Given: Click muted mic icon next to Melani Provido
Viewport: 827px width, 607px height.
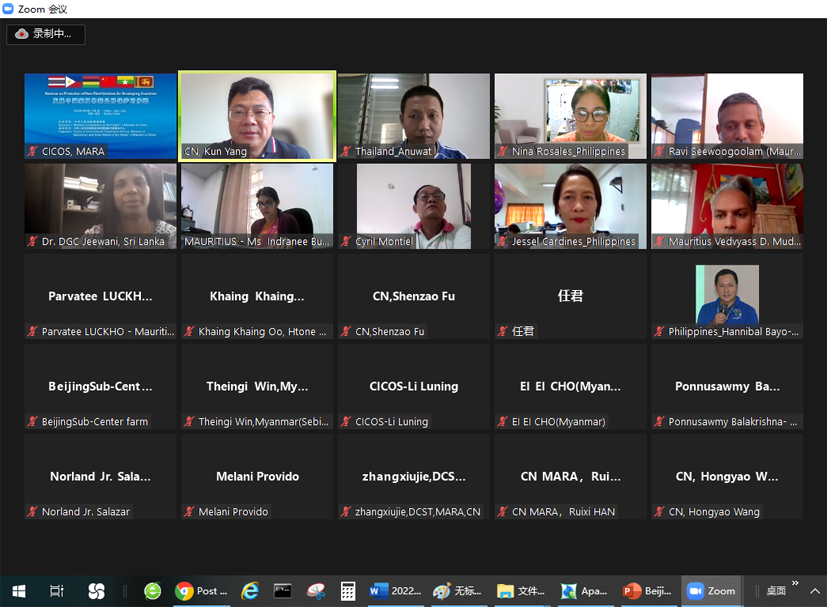Looking at the screenshot, I should (x=190, y=512).
